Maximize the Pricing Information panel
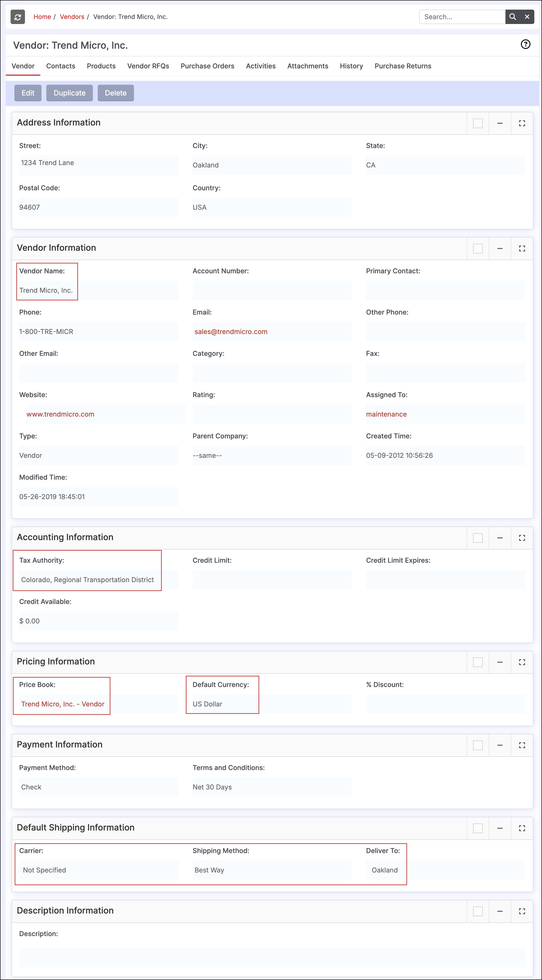Screen dimensions: 542x980 [x=522, y=662]
